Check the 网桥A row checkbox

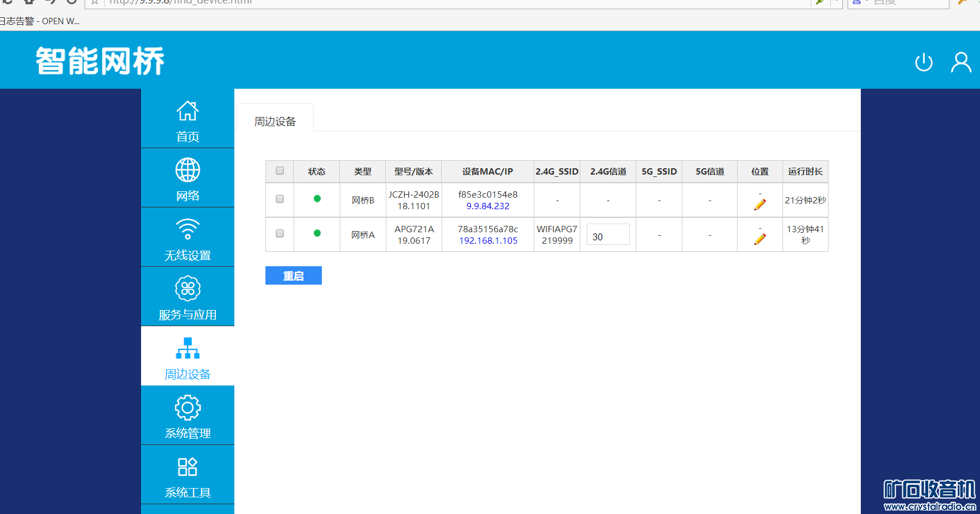tap(280, 233)
